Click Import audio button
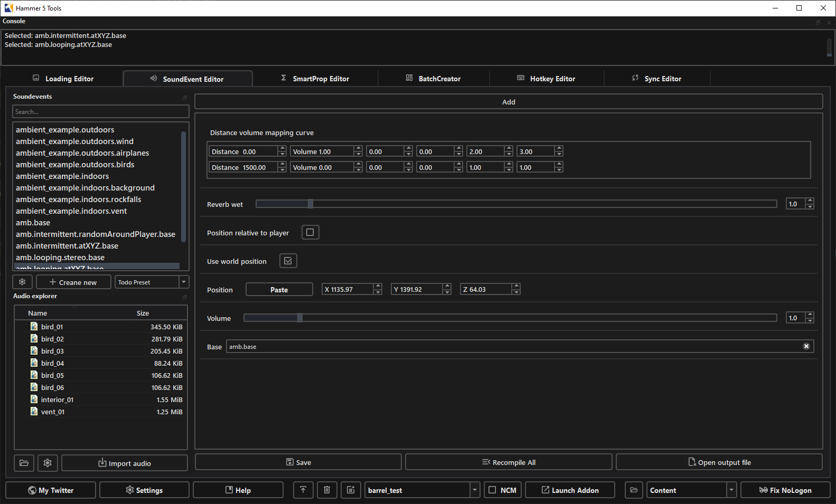Screen dimensions: 836x504 (x=125, y=463)
